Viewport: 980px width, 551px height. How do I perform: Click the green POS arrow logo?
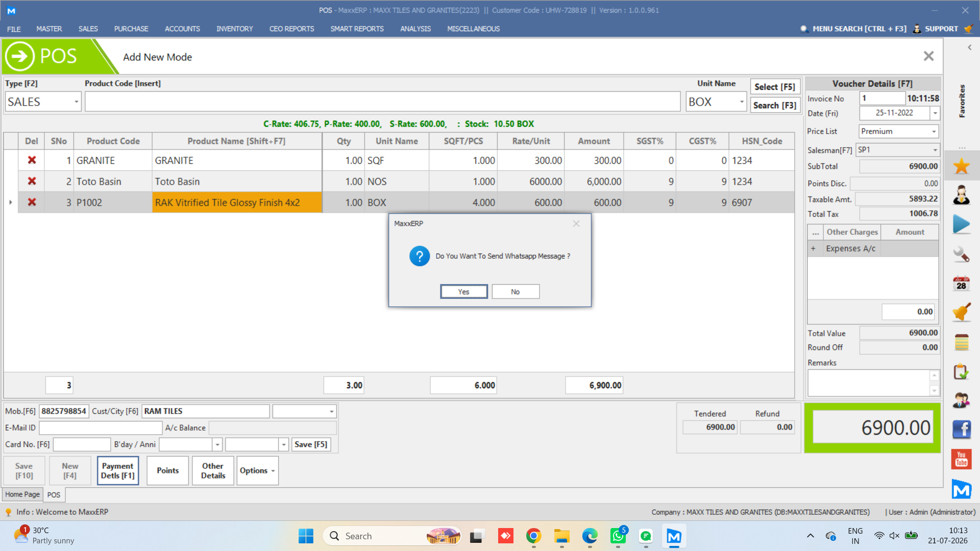[20, 56]
